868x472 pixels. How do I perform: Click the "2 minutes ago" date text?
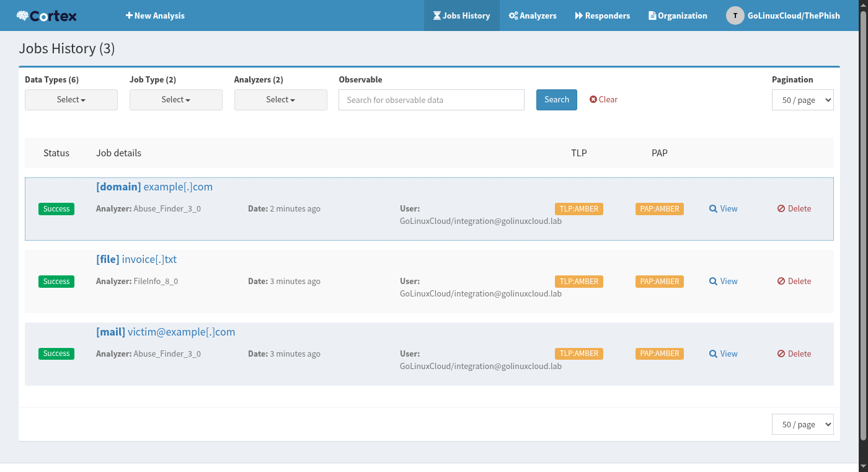pyautogui.click(x=295, y=209)
